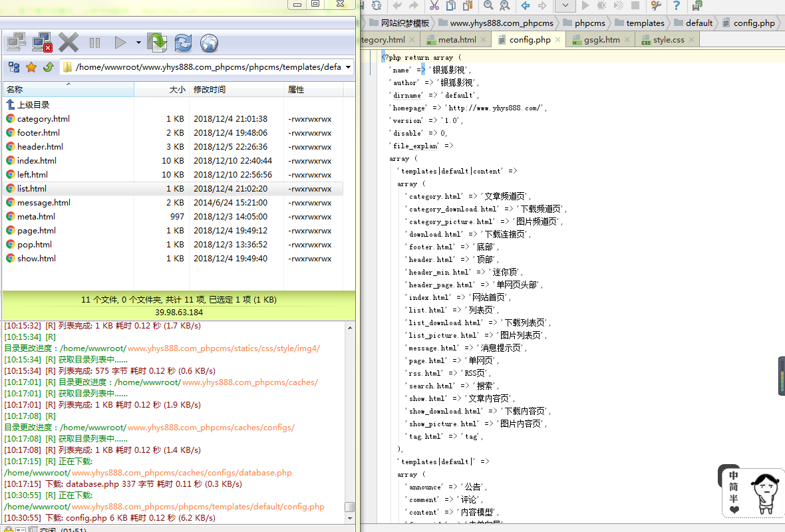Run the project with the green play icon
Screen dimensions: 785x532
pos(585,7)
